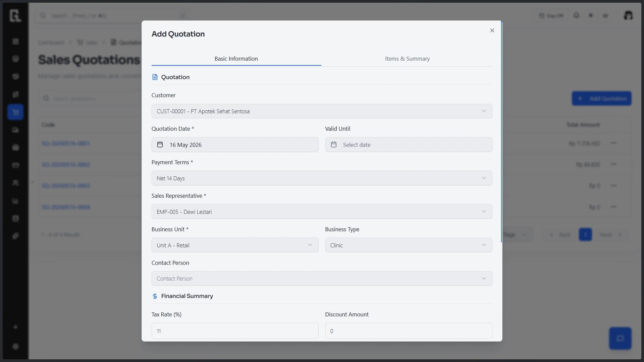This screenshot has height=362, width=644.
Task: Focus the Discount Amount field
Action: click(x=409, y=331)
